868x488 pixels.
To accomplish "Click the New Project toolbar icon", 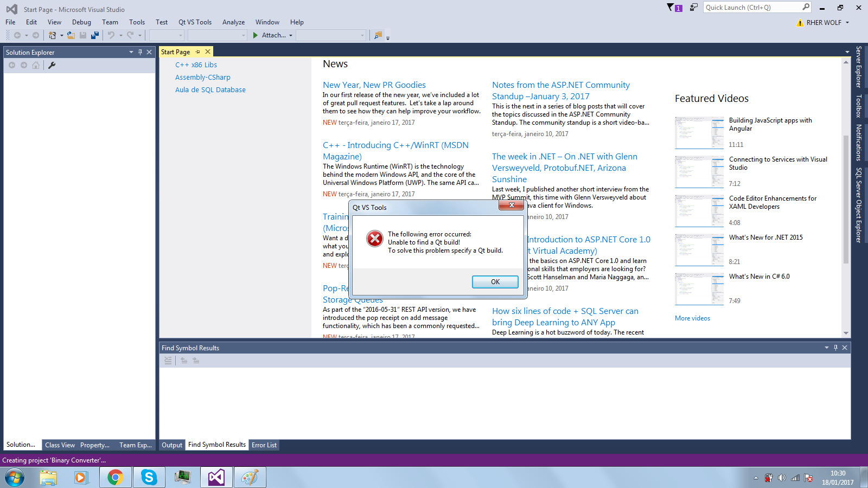I will (52, 35).
